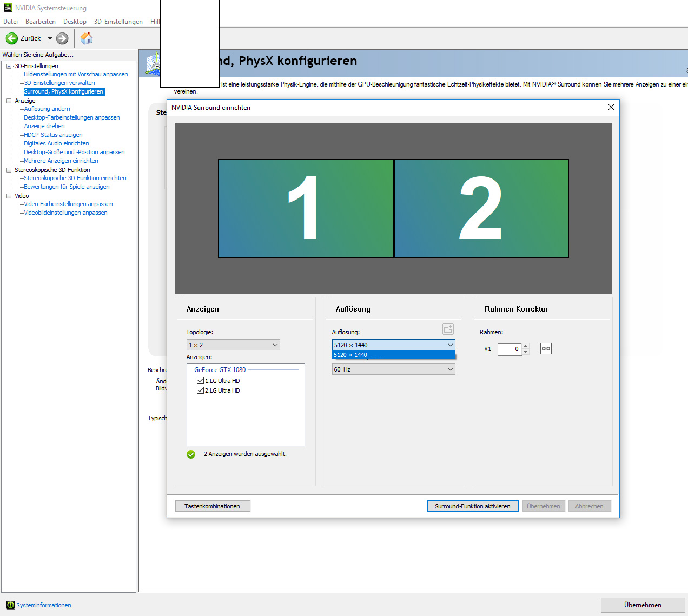Open the Topologie 1 × 2 dropdown
This screenshot has width=688, height=616.
pos(233,345)
